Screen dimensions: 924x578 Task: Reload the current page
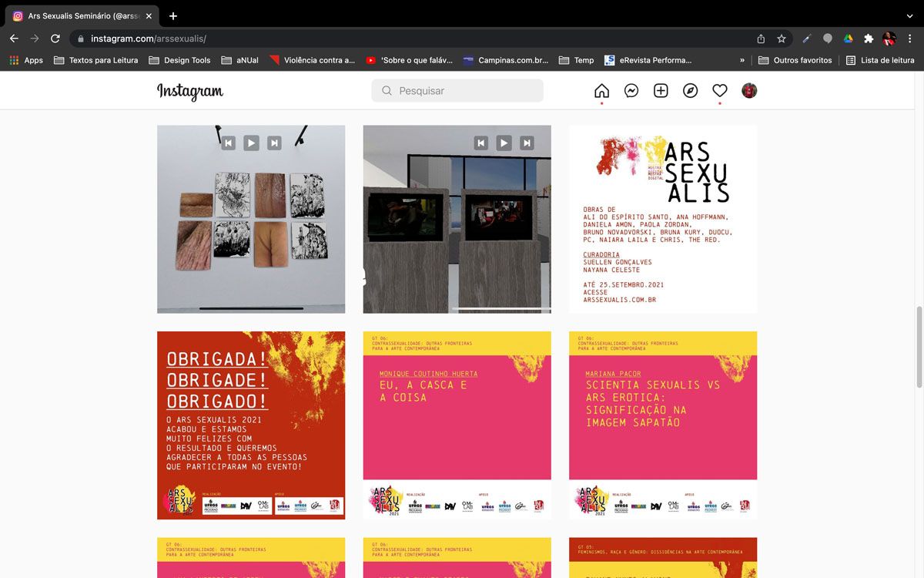(x=55, y=39)
